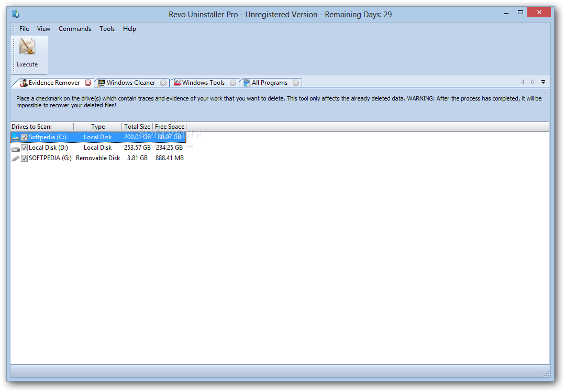Open the View menu
The image size is (565, 392).
[x=43, y=29]
